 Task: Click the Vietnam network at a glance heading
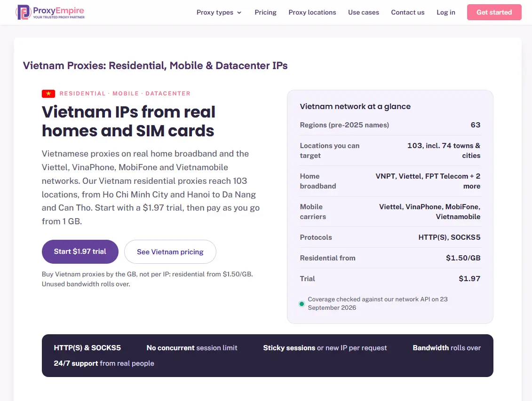355,106
